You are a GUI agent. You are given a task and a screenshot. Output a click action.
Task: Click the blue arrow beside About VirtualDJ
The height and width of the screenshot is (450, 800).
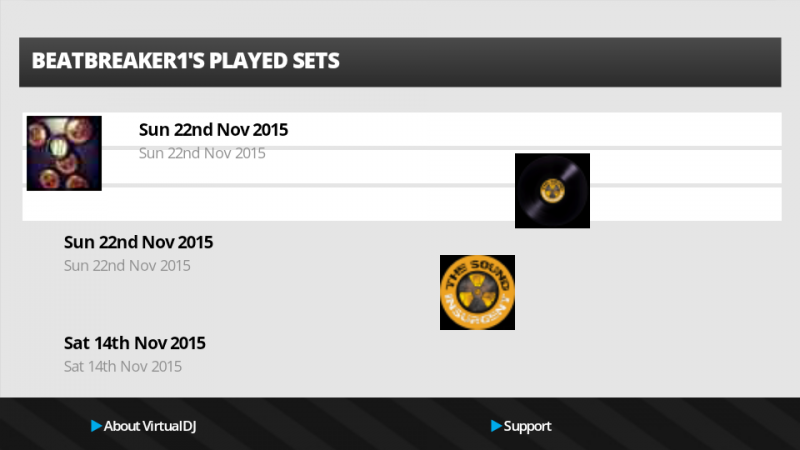coord(96,426)
